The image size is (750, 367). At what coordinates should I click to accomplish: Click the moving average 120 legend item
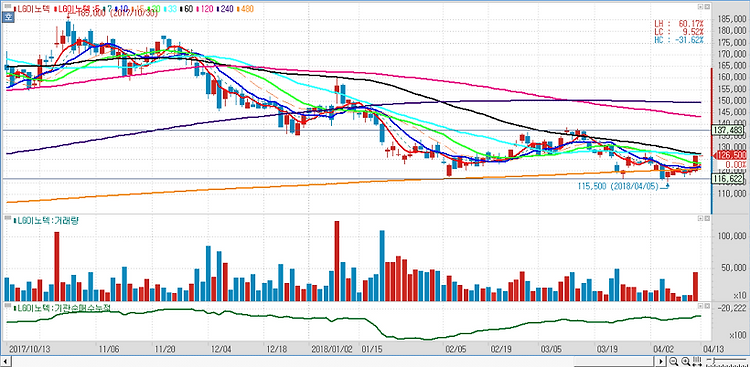coord(206,9)
